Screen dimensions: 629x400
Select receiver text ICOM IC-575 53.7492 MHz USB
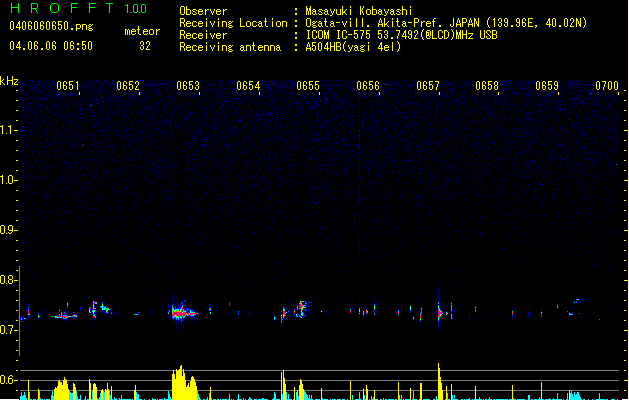[401, 35]
